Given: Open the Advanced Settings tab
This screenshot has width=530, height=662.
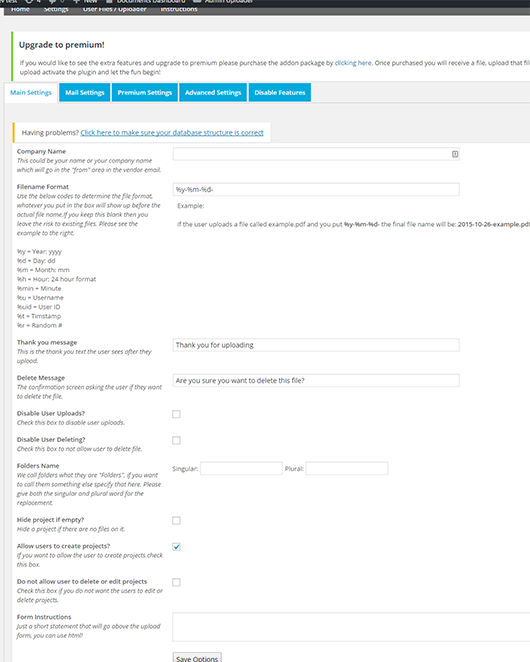Looking at the screenshot, I should 213,92.
